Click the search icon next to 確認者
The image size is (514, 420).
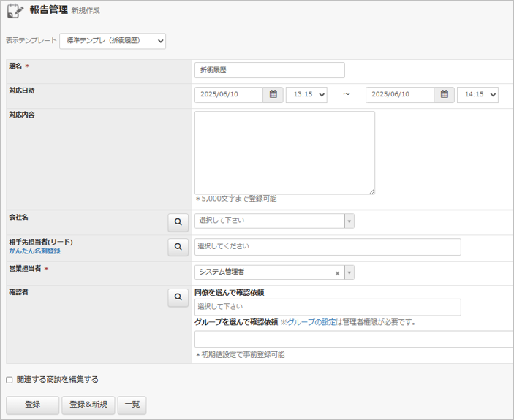178,297
